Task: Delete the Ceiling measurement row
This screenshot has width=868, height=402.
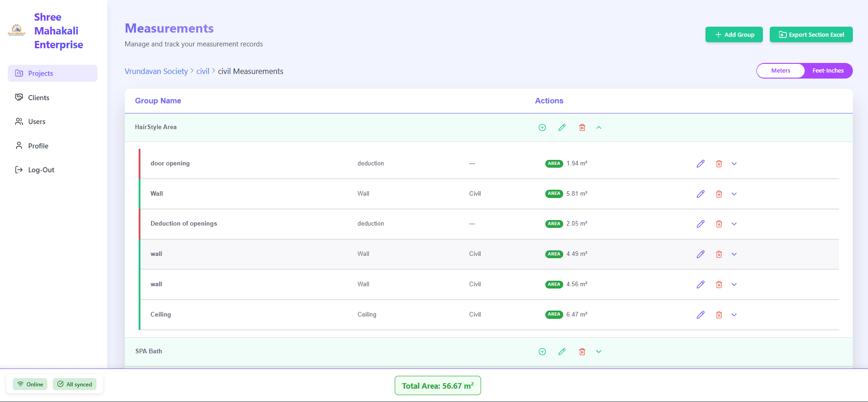Action: tap(719, 315)
